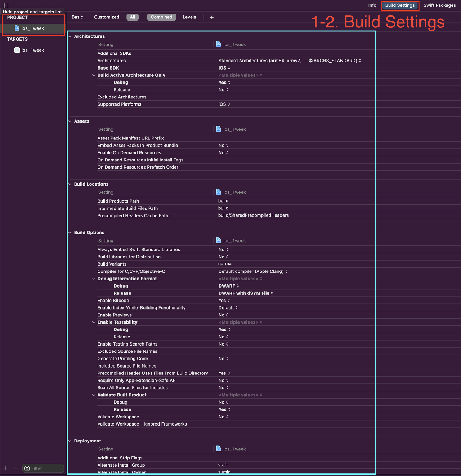Image resolution: width=461 pixels, height=476 pixels.
Task: Collapse the Build Locations section
Action: (x=70, y=184)
